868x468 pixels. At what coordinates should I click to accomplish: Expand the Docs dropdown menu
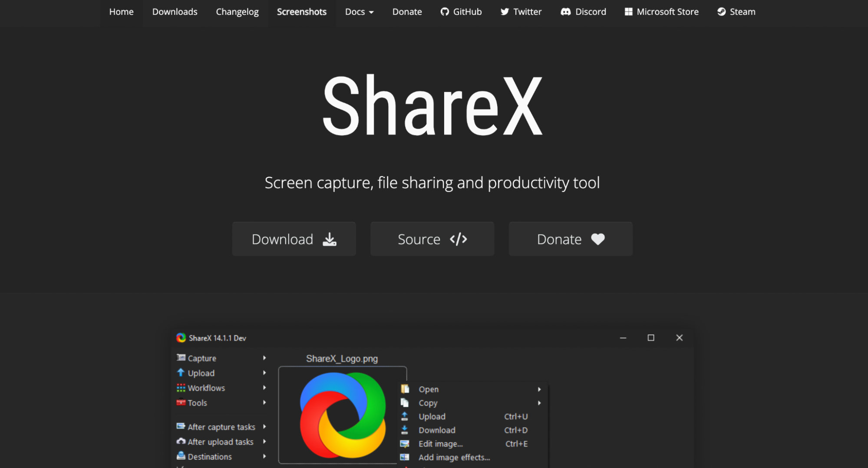[359, 12]
